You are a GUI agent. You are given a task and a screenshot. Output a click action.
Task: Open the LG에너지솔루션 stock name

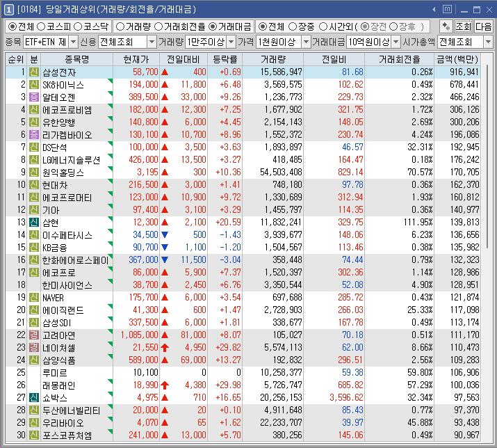[x=72, y=160]
